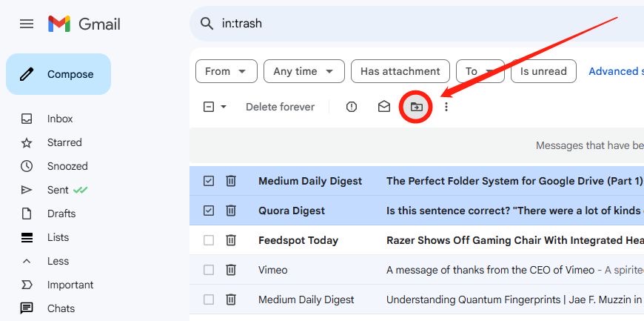The height and width of the screenshot is (321, 644).
Task: Uncheck the Quora Digest email checkbox
Action: (209, 211)
